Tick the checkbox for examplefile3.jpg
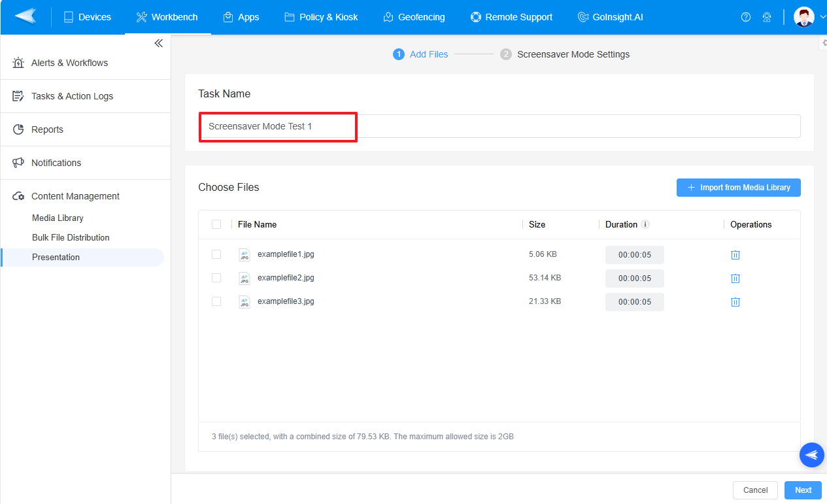The width and height of the screenshot is (827, 504). (216, 301)
